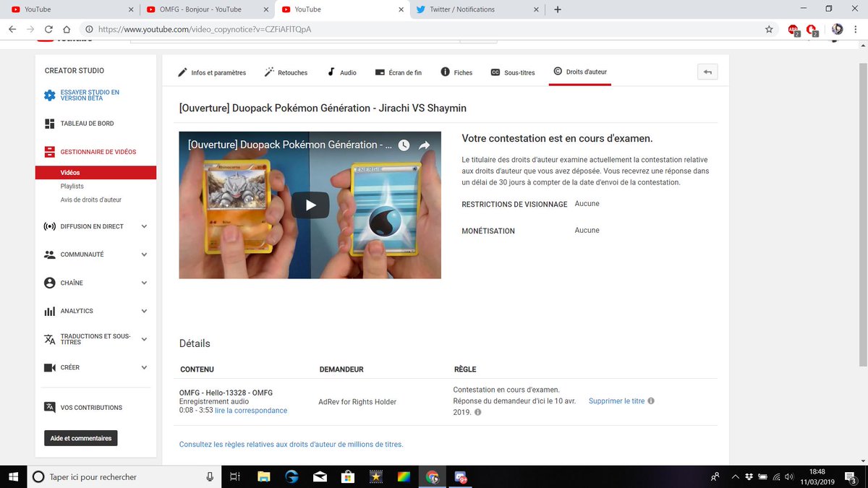Click the Essayer Studio en version bêta gear icon

(49, 95)
